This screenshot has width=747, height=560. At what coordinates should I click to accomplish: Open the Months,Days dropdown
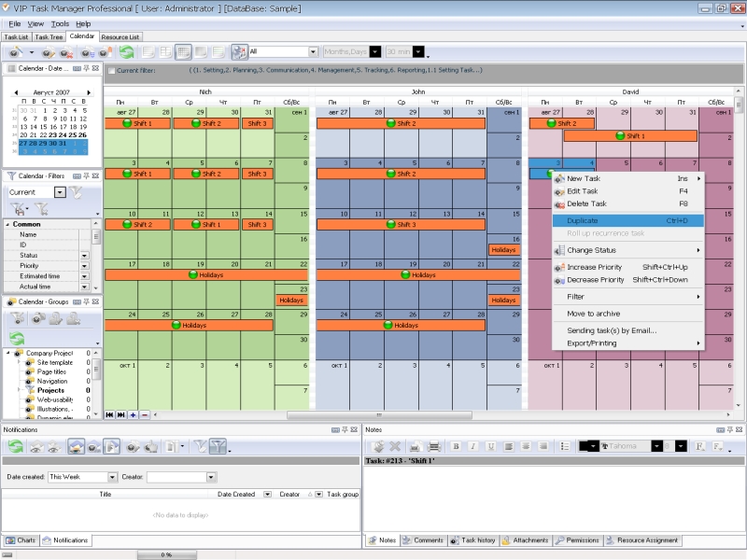pos(375,52)
